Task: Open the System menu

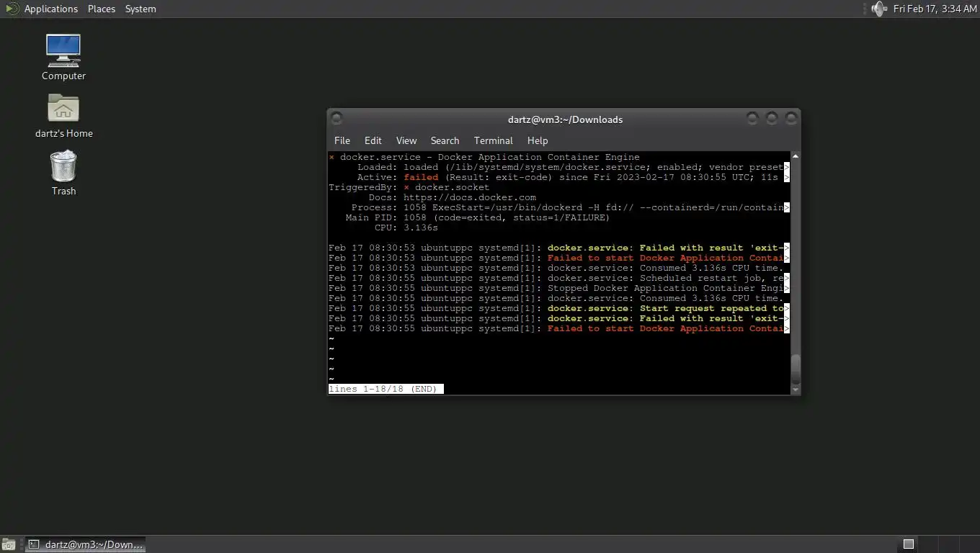Action: click(x=141, y=9)
